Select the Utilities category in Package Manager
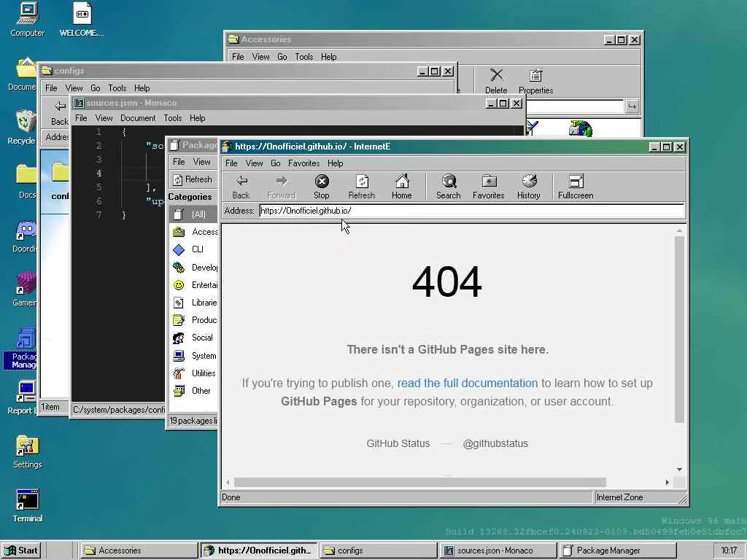747x560 pixels. 193,373
